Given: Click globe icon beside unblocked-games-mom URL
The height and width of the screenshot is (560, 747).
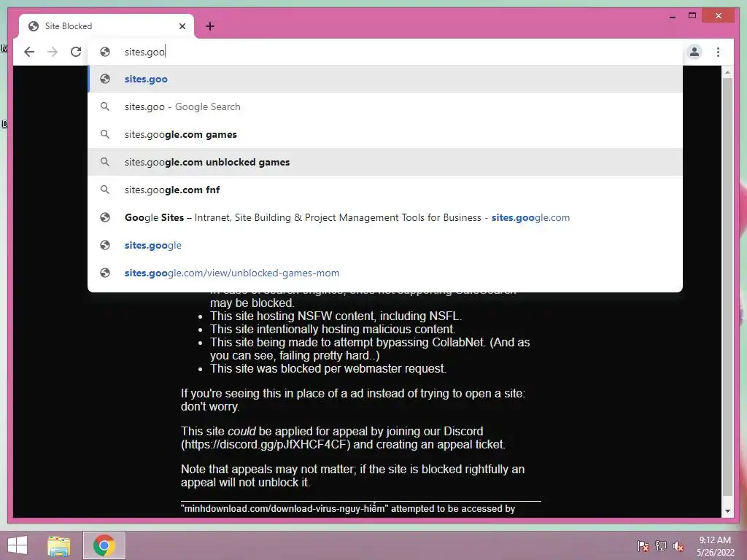Looking at the screenshot, I should coord(105,273).
